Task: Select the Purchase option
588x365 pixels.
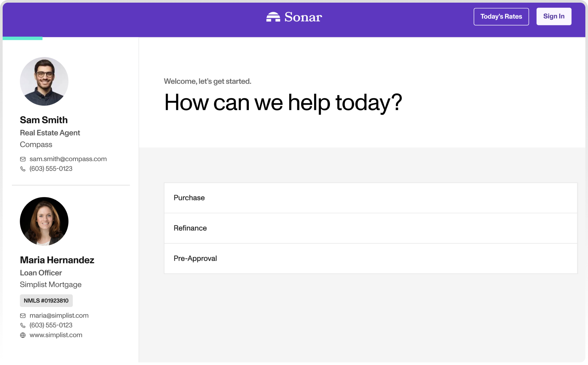Action: coord(370,198)
